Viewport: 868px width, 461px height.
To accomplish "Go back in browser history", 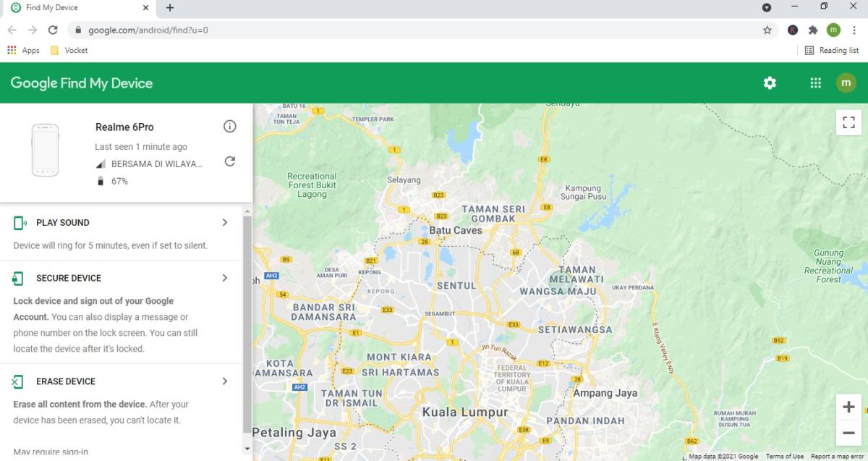I will click(x=12, y=30).
